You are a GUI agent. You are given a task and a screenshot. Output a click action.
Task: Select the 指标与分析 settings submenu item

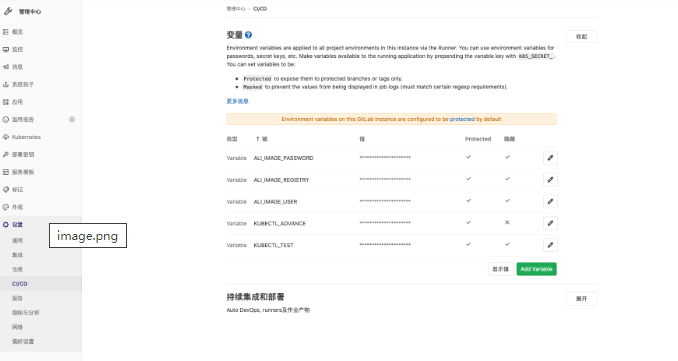click(x=26, y=313)
